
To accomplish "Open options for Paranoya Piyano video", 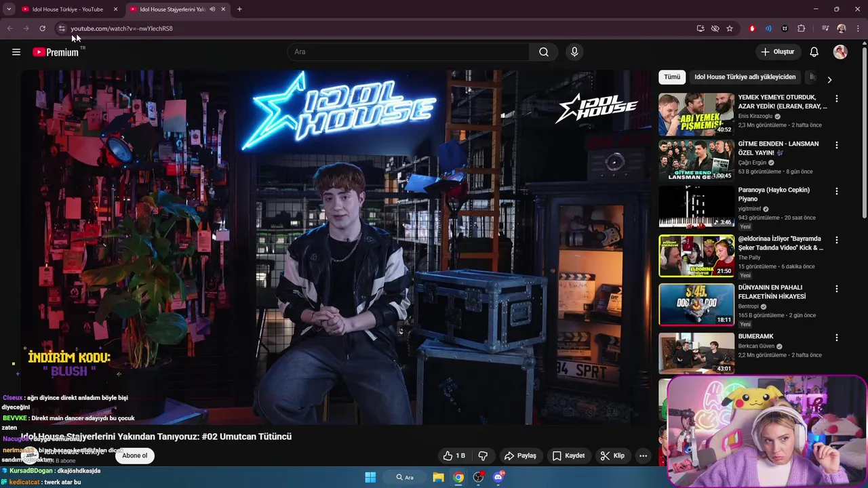I will coord(836,191).
